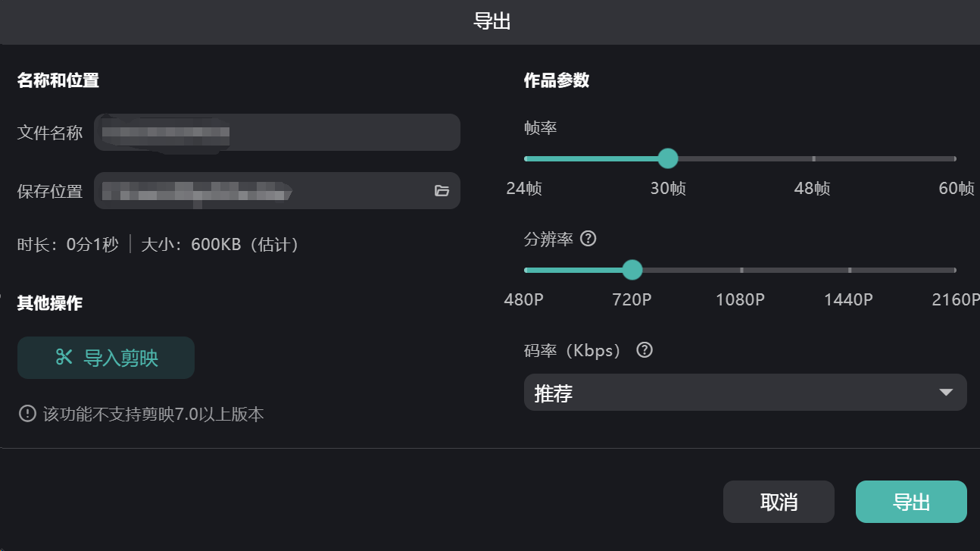
Task: Set resolution to 1440P
Action: pos(849,270)
